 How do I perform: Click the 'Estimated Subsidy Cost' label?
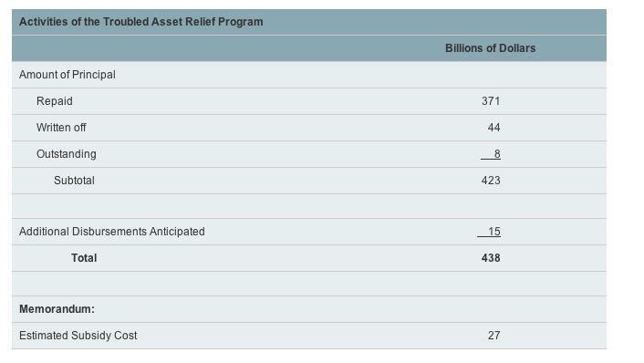[78, 336]
